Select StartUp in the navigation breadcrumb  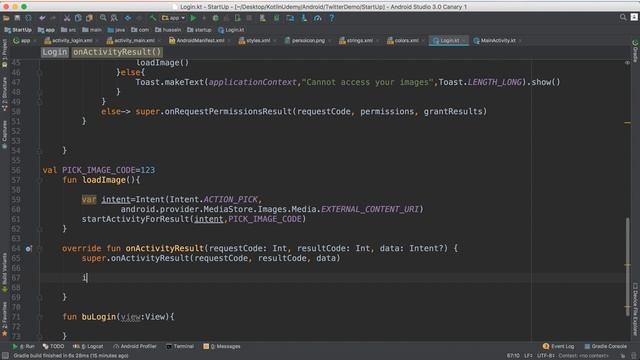(x=18, y=30)
